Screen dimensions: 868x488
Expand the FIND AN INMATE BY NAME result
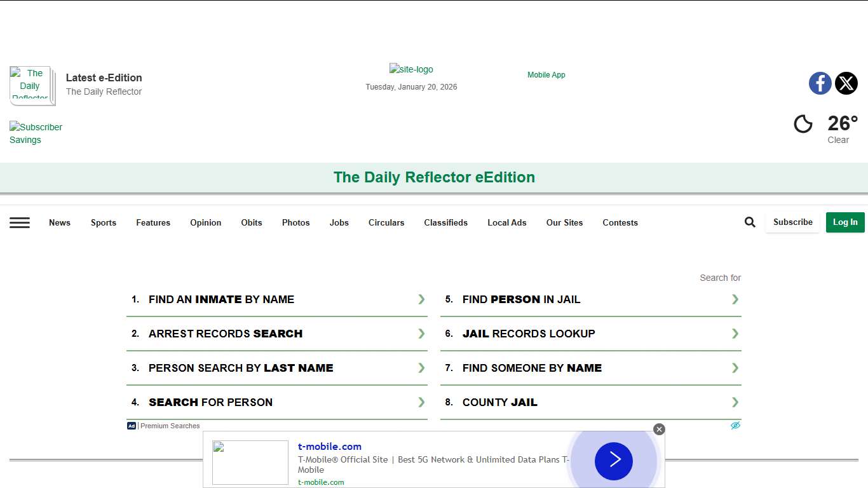(421, 299)
